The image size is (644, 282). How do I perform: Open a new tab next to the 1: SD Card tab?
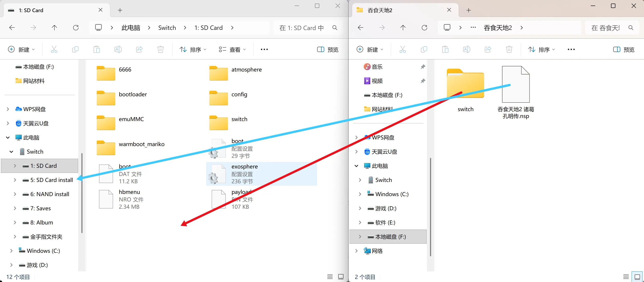(120, 10)
